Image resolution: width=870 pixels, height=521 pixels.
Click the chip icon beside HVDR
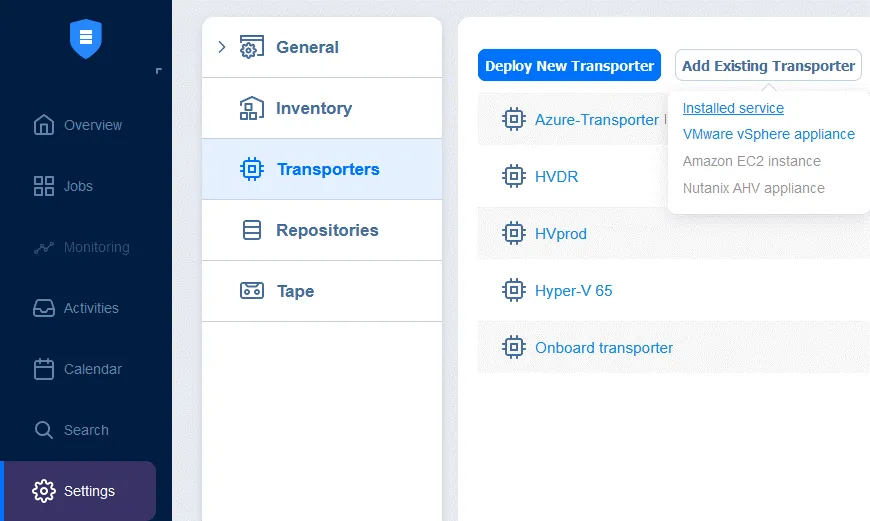click(514, 177)
